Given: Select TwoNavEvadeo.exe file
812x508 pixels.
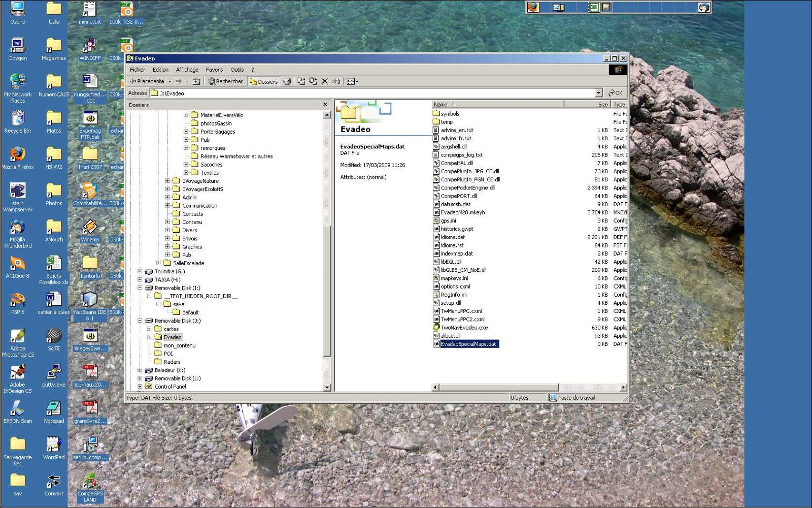Looking at the screenshot, I should coord(464,328).
